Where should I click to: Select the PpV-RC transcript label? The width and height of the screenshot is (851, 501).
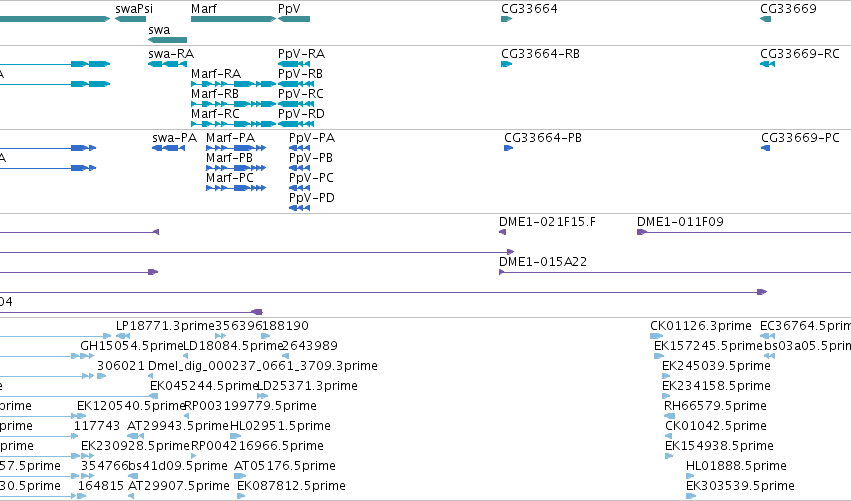[301, 94]
